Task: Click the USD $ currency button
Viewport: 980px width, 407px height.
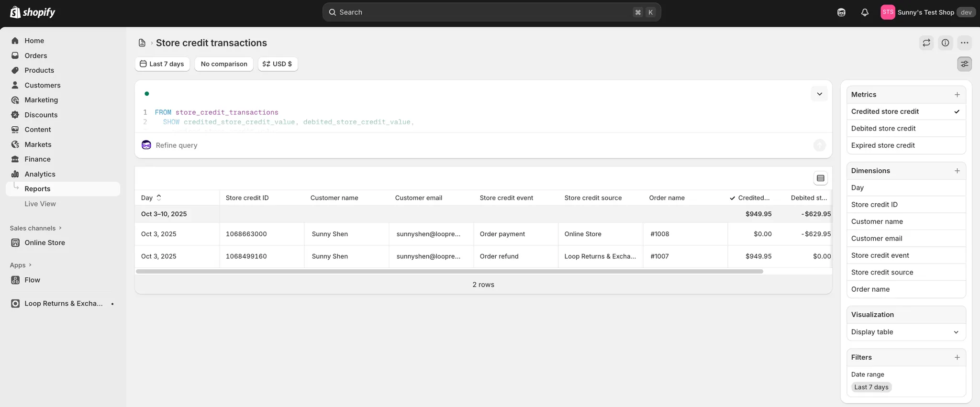Action: coord(278,64)
